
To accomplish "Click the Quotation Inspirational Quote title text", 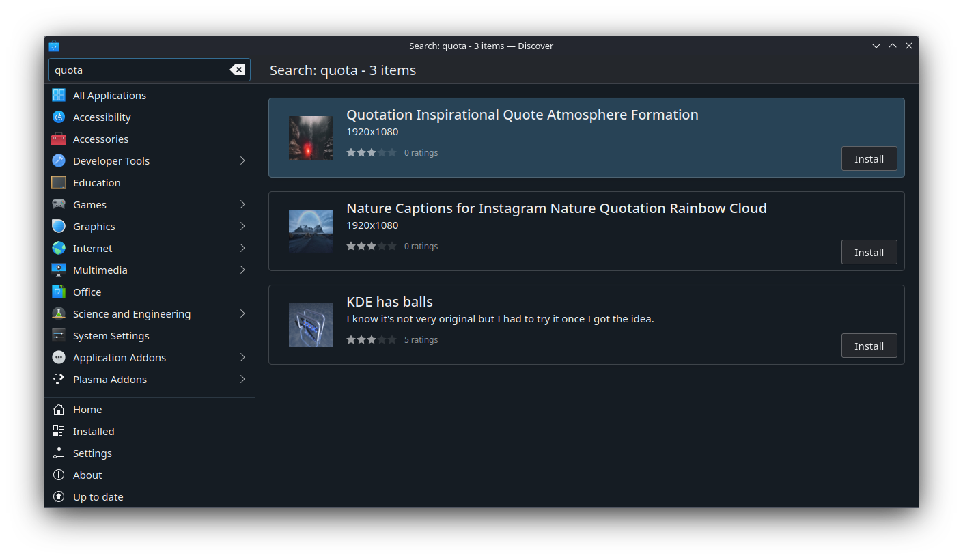I will click(522, 115).
